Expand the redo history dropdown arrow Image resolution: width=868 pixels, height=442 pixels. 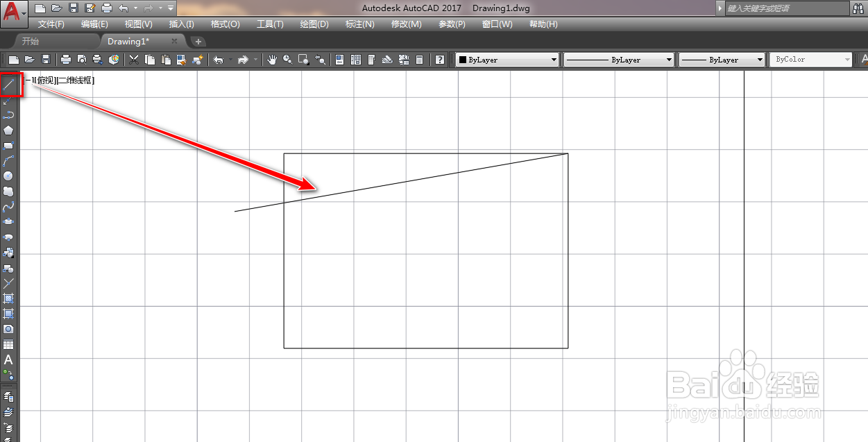pyautogui.click(x=160, y=8)
